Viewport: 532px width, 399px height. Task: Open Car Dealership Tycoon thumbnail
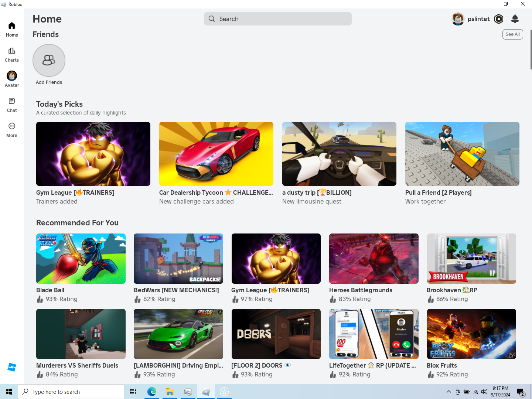pos(216,154)
